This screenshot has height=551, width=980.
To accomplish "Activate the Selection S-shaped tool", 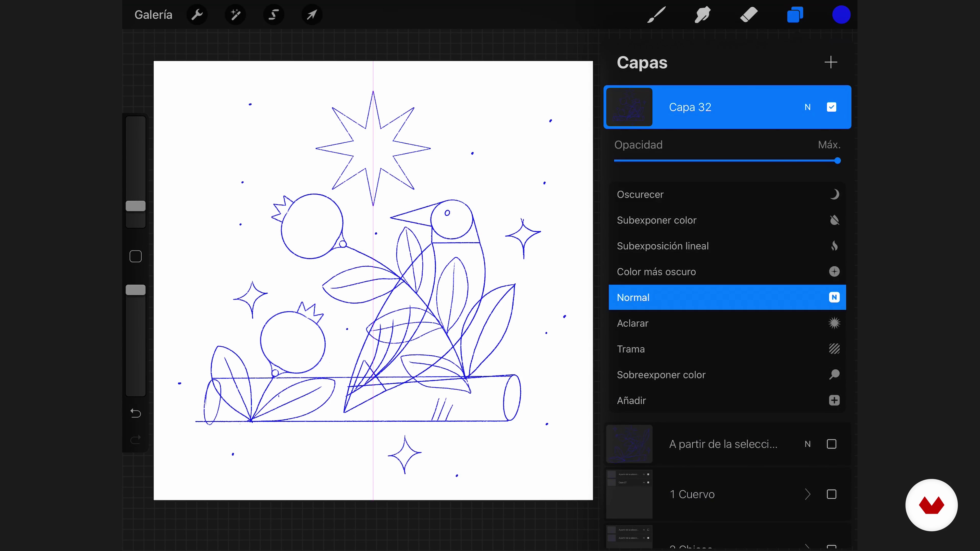I will pos(274,15).
